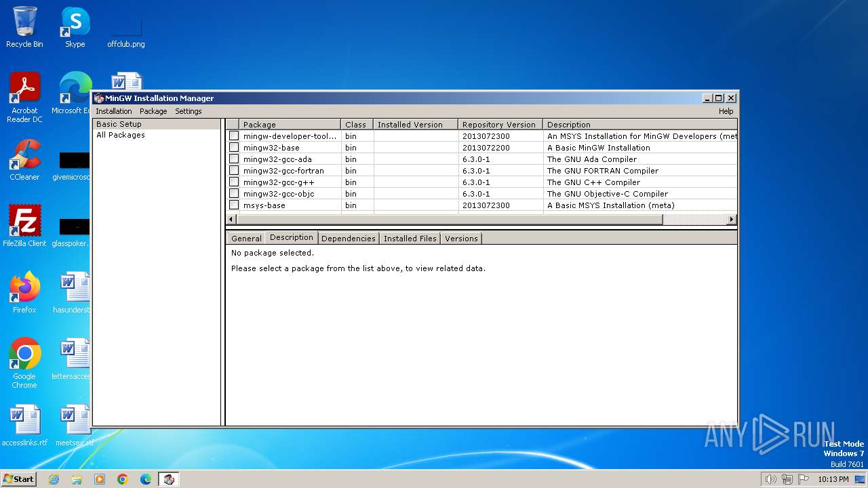Click the MinGW taskbar button
868x488 pixels.
pos(169,479)
